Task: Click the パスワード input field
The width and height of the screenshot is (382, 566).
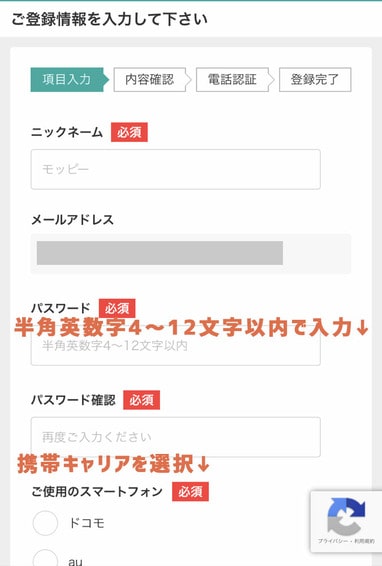Action: pos(176,346)
